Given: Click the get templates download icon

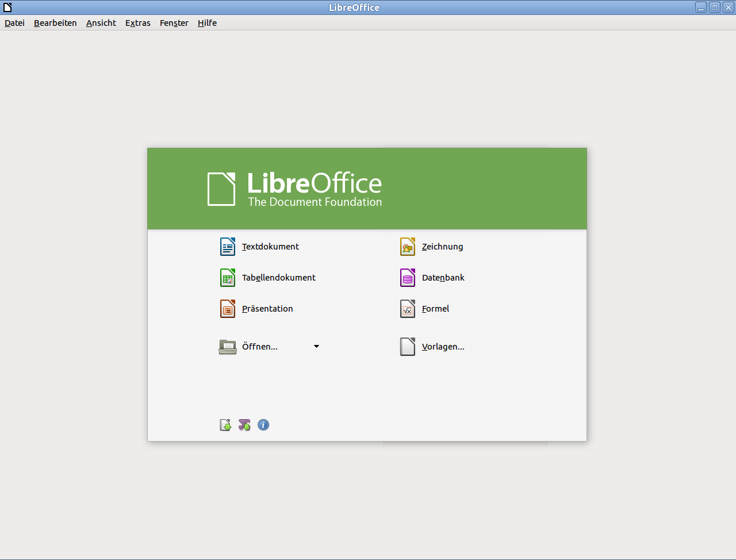Looking at the screenshot, I should tap(225, 425).
